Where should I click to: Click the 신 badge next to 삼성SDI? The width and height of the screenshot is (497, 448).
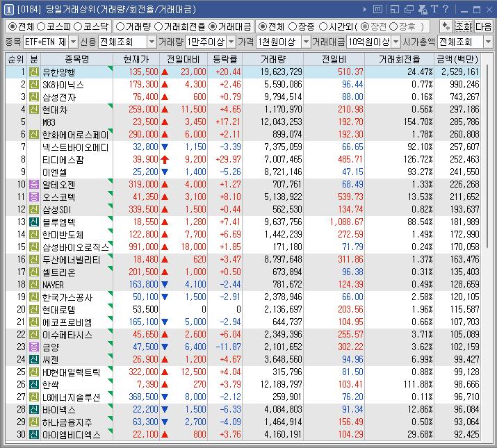coord(34,210)
